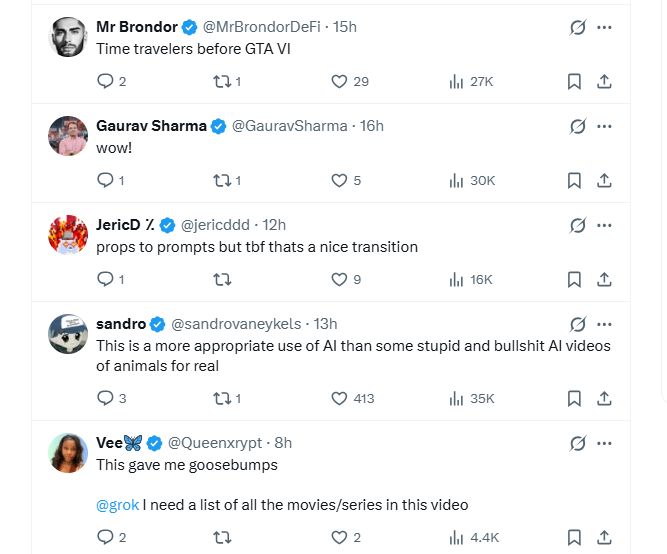The width and height of the screenshot is (667, 554).
Task: Open more options for Mr Brondor's tweet
Action: [x=604, y=28]
